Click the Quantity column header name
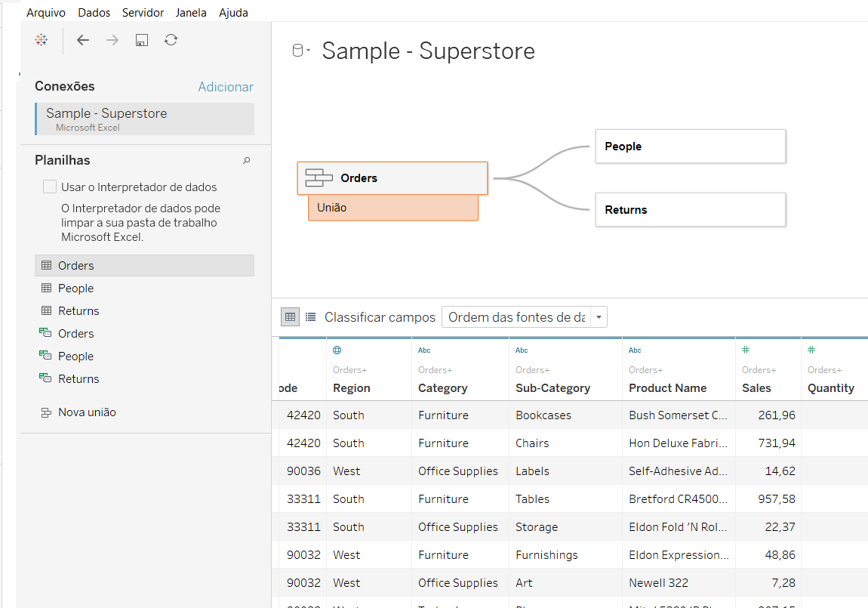Viewport: 868px width, 608px height. pyautogui.click(x=831, y=388)
